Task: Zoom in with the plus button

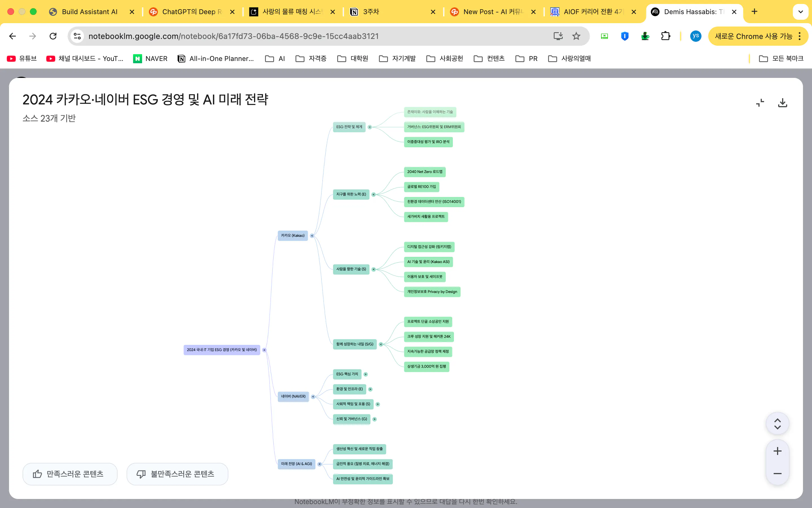Action: coord(777,451)
